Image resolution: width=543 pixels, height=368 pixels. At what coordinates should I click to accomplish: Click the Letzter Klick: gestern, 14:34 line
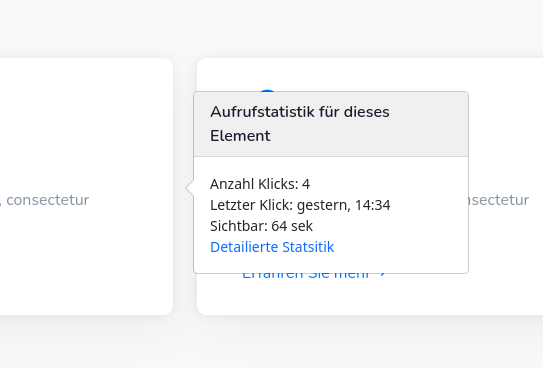pos(300,205)
